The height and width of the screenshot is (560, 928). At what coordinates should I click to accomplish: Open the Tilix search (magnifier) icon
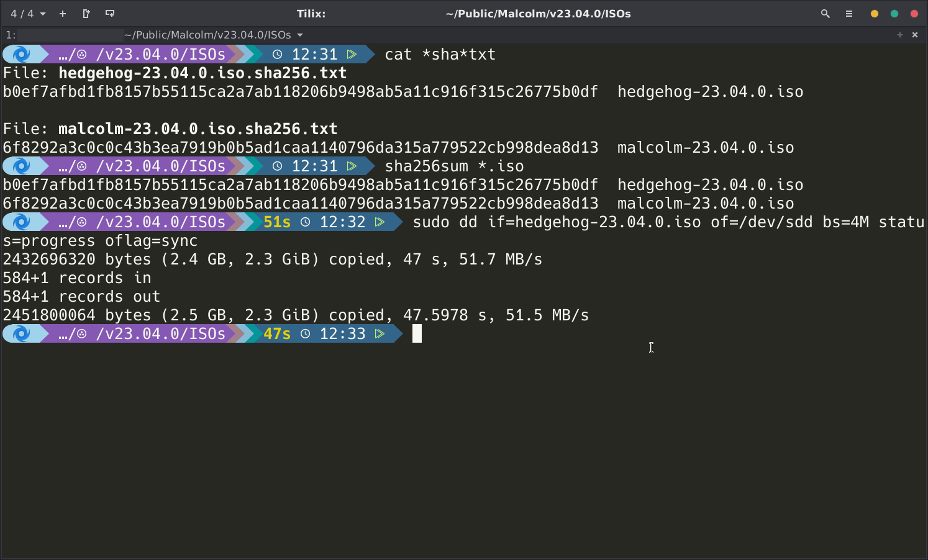tap(826, 14)
